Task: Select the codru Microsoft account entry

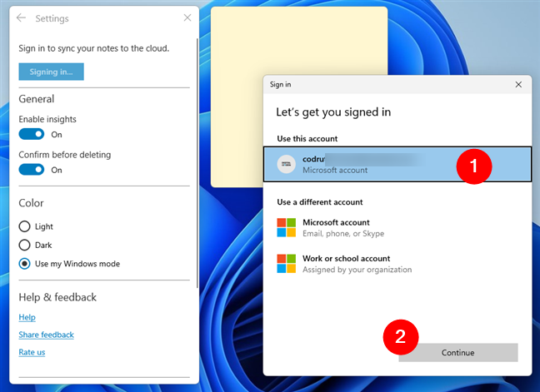Action: (397, 164)
